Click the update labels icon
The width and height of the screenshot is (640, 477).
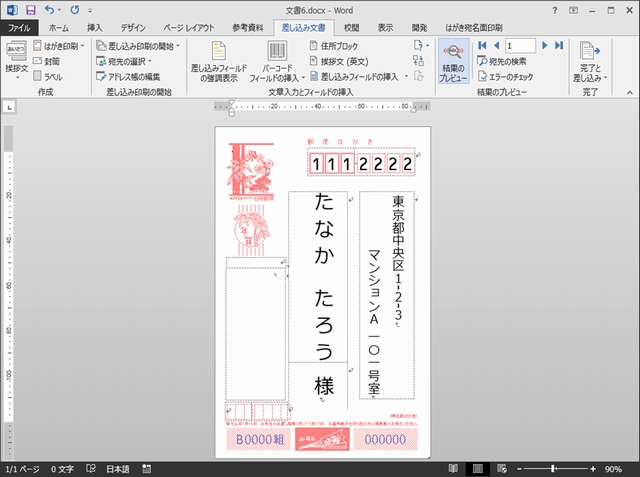point(418,76)
